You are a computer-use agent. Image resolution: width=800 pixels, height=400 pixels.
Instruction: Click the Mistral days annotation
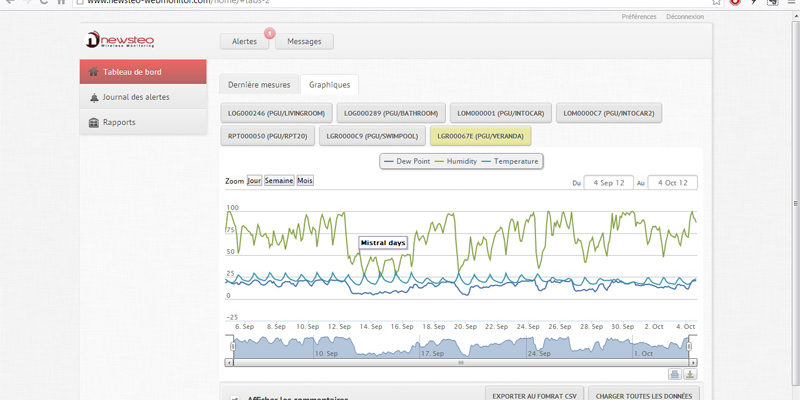pyautogui.click(x=383, y=243)
